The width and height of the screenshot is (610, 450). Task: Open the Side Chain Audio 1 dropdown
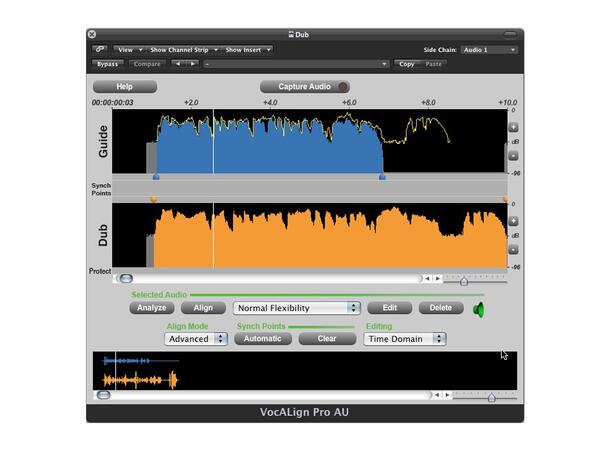pyautogui.click(x=489, y=50)
